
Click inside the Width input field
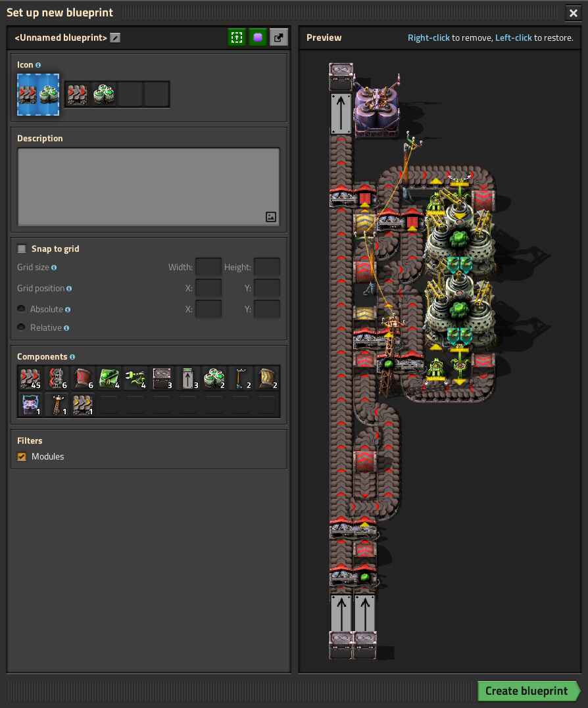click(208, 267)
